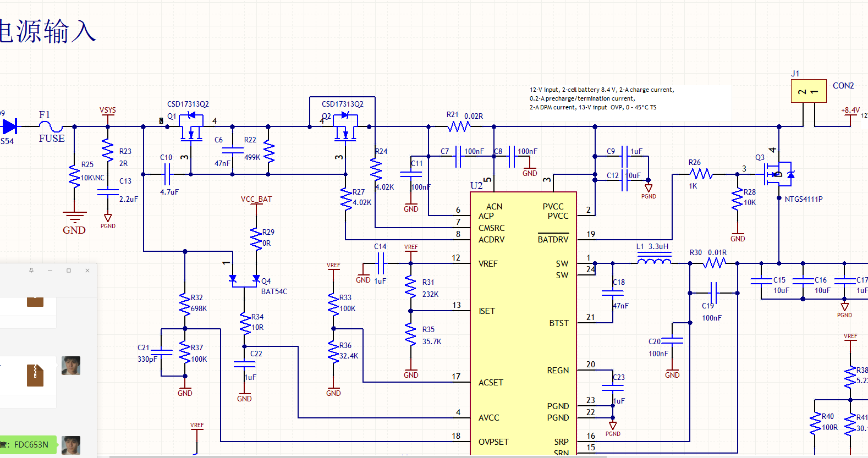Maximize the chat window
The height and width of the screenshot is (458, 868).
pos(69,270)
